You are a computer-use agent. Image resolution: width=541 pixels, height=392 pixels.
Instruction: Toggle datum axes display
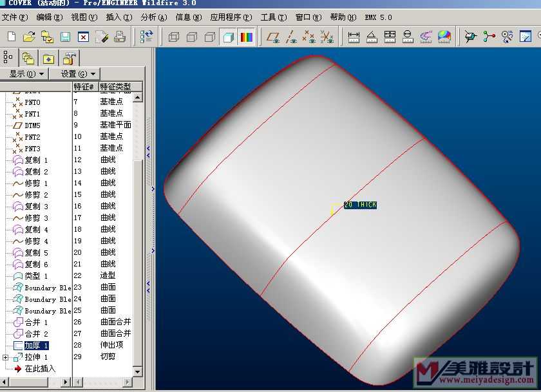click(292, 37)
